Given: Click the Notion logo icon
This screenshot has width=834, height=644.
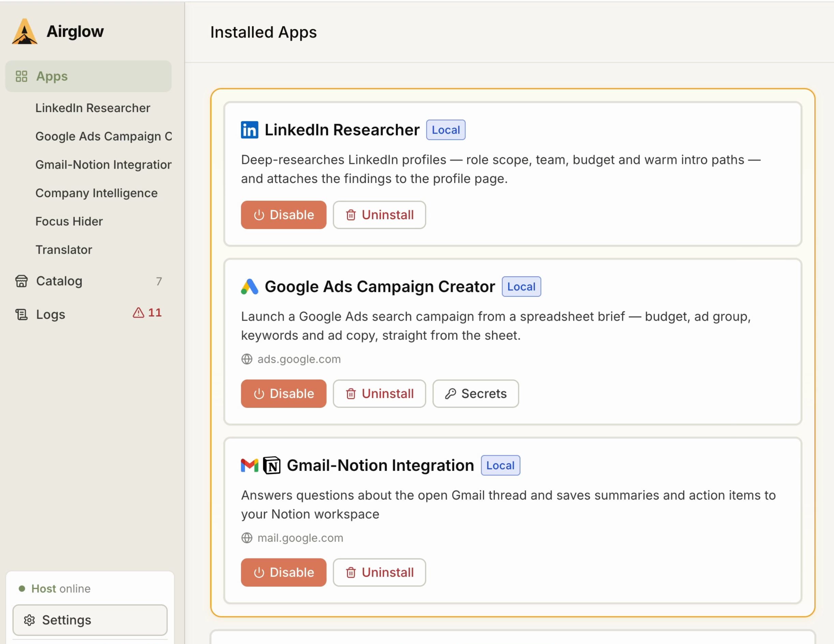Looking at the screenshot, I should click(x=272, y=465).
